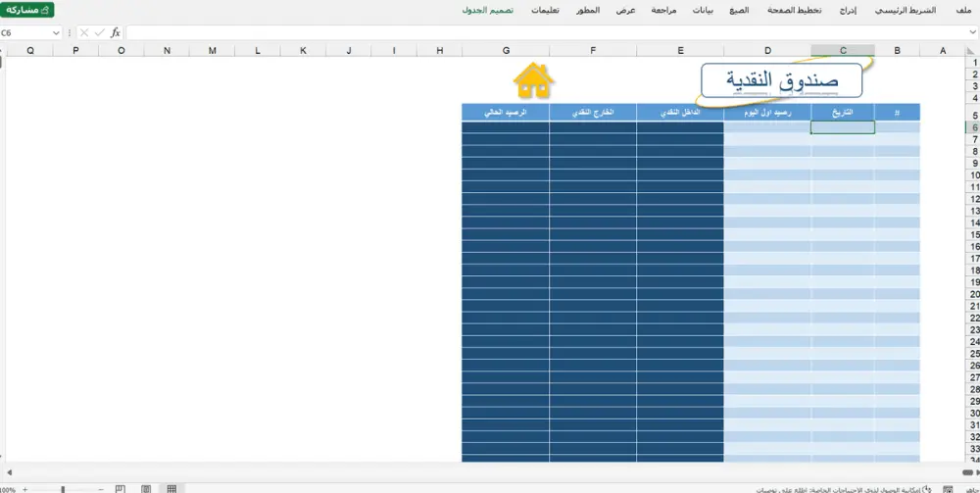Select column H header
The height and width of the screenshot is (493, 980).
click(x=439, y=51)
